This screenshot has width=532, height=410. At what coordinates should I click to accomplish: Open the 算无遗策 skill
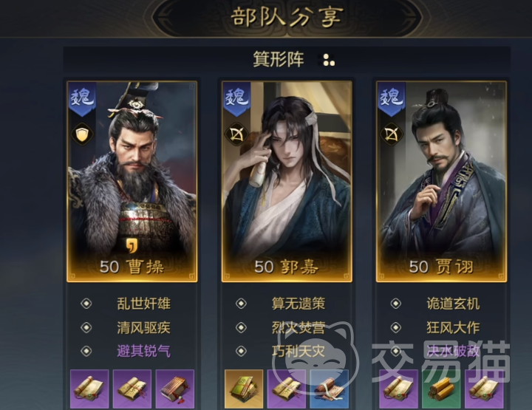point(299,304)
